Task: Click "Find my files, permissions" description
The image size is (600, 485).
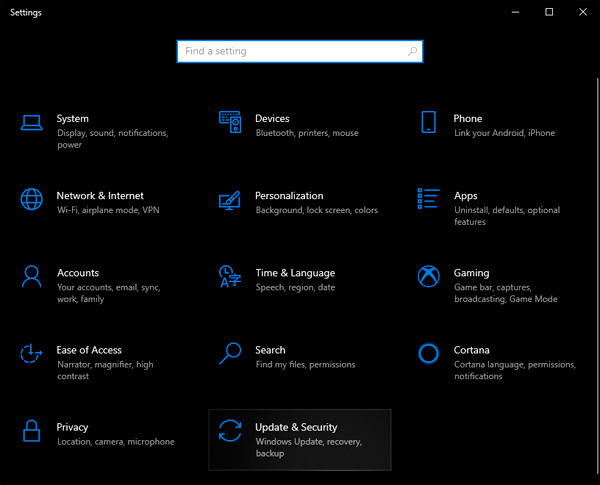Action: [x=305, y=364]
